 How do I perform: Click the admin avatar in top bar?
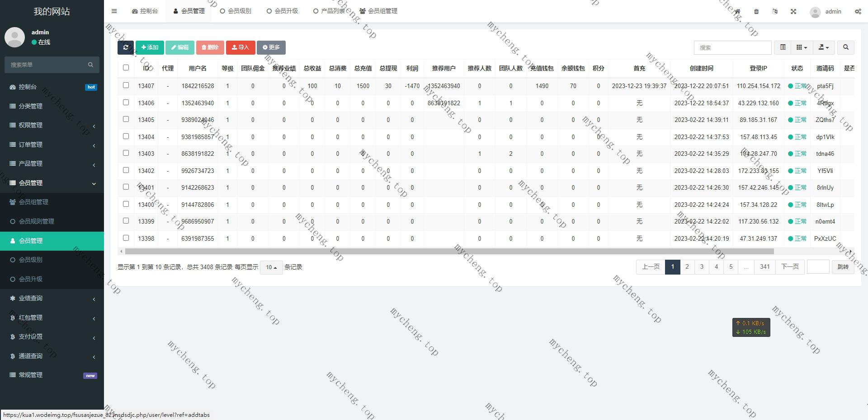815,12
